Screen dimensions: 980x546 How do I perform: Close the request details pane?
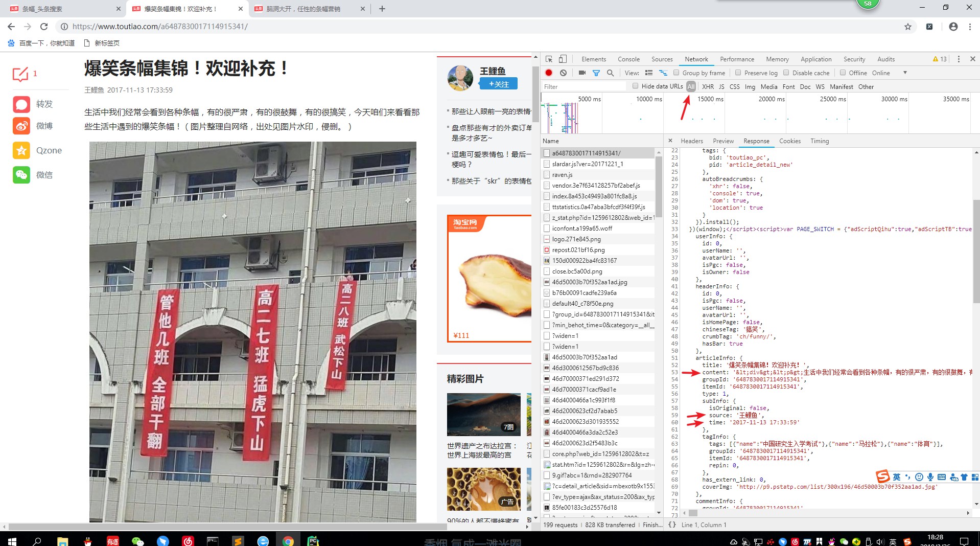point(670,141)
